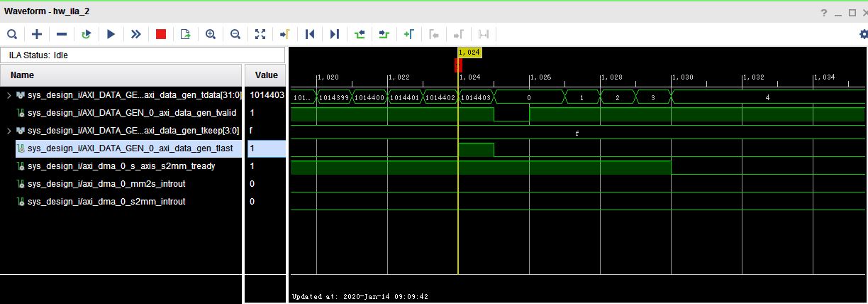Click the Value column header

[266, 75]
